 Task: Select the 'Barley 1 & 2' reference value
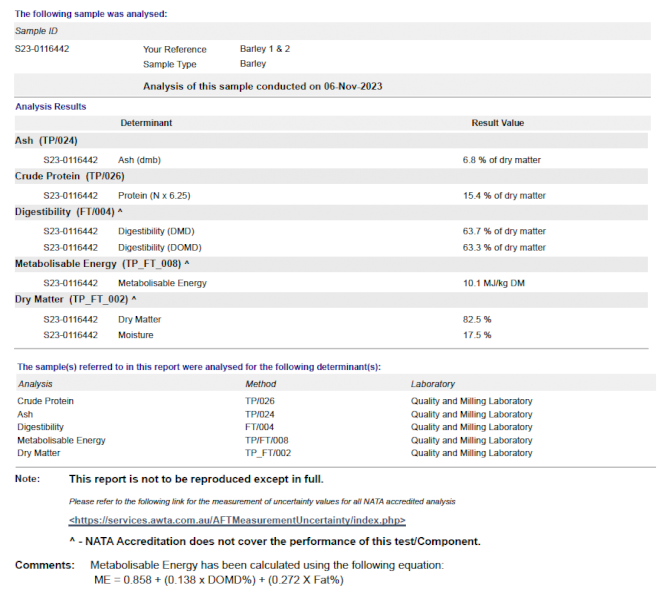[265, 49]
